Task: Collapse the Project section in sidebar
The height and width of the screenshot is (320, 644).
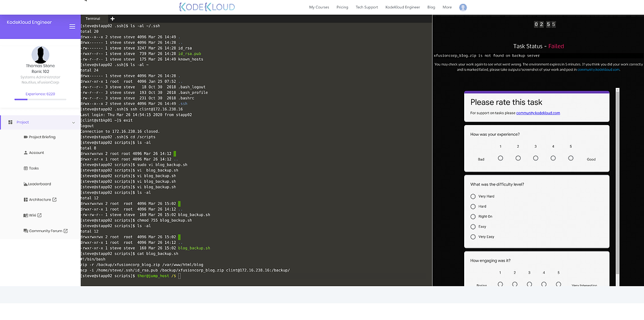Action: 74,123
